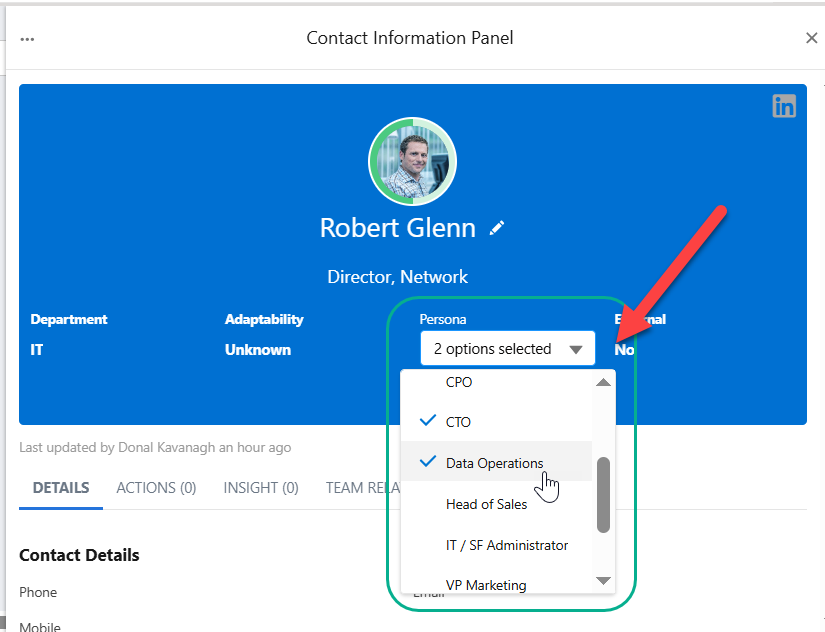Close the Contact Information Panel
The image size is (825, 632).
pyautogui.click(x=811, y=38)
